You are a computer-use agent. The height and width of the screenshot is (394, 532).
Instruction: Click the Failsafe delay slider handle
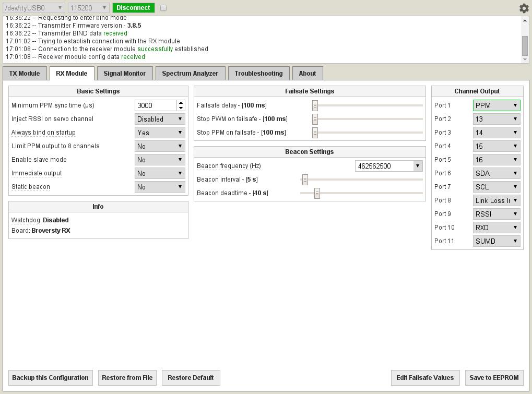pyautogui.click(x=315, y=105)
